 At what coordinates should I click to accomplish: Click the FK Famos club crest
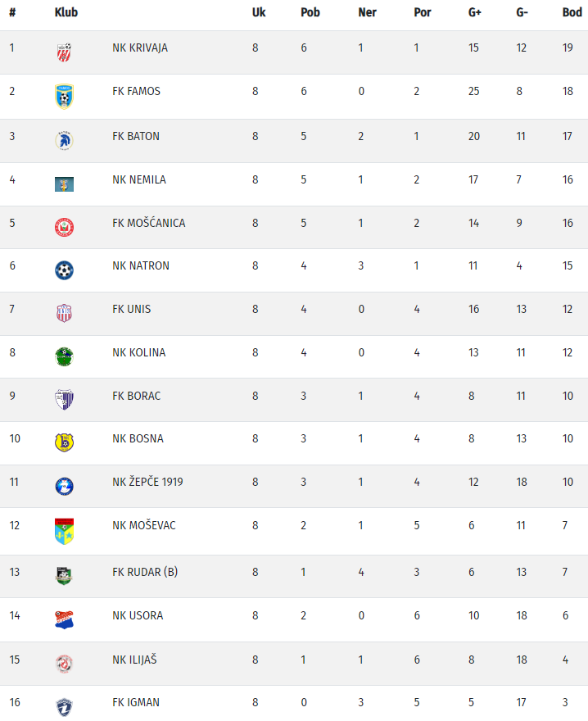[x=64, y=96]
